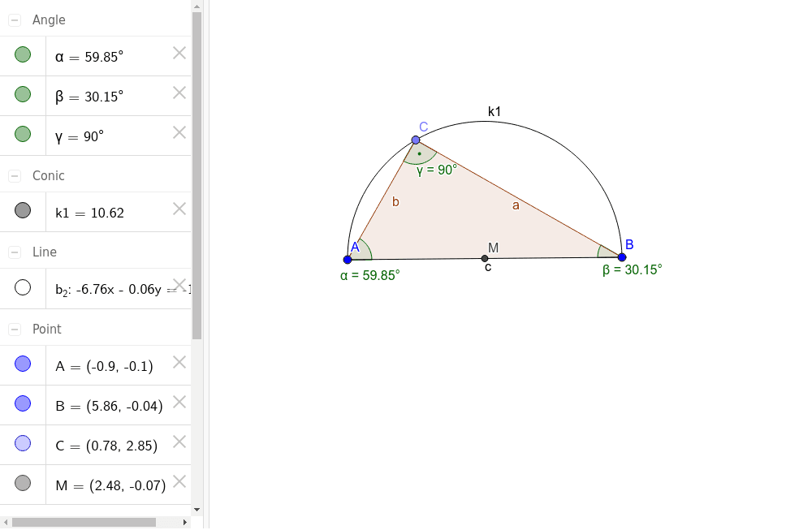Collapse the Point group
The image size is (812, 530).
click(x=15, y=330)
